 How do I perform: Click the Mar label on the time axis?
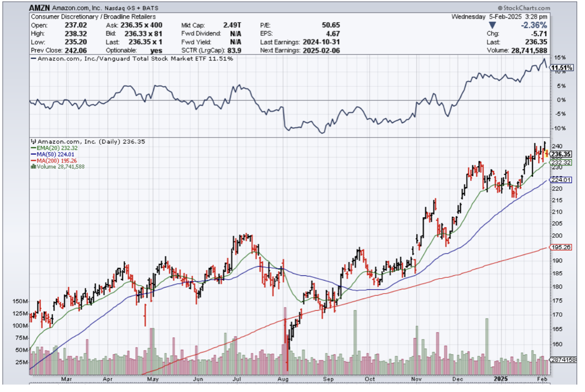tap(66, 379)
